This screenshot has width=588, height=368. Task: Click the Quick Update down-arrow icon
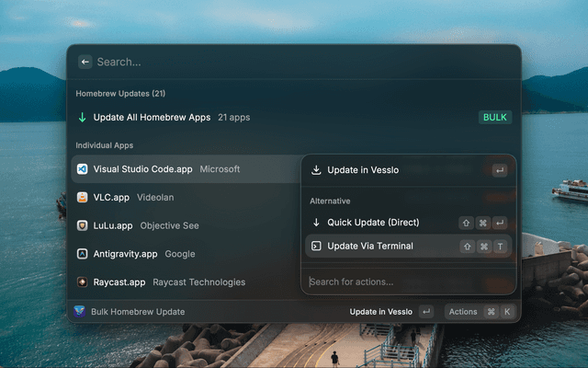[316, 223]
